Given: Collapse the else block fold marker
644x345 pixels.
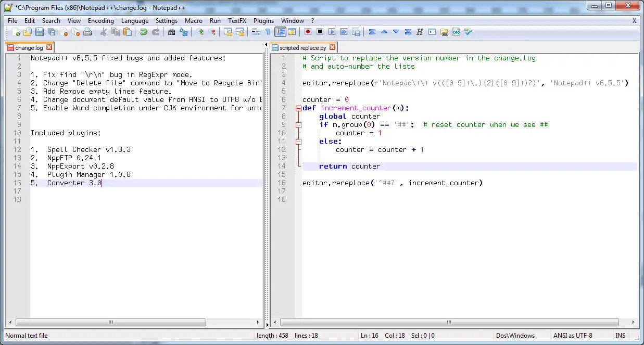Looking at the screenshot, I should point(298,142).
